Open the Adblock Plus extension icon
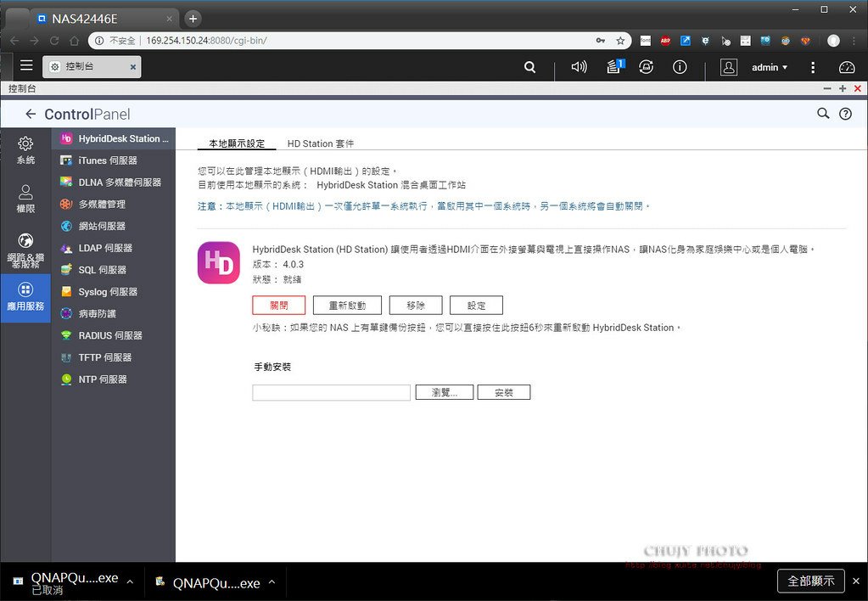Viewport: 868px width, 601px height. point(665,41)
